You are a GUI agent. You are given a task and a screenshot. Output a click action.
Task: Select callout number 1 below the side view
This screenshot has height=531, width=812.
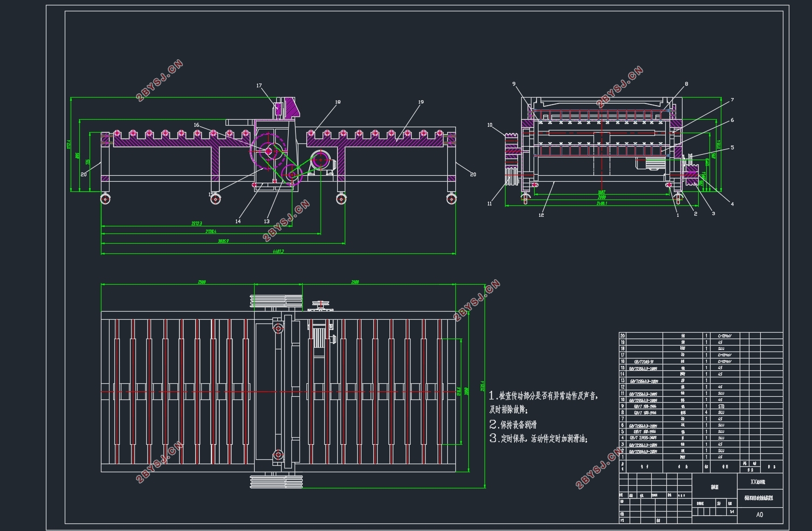[678, 215]
